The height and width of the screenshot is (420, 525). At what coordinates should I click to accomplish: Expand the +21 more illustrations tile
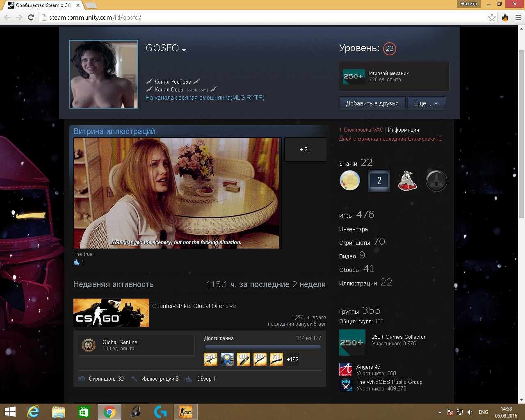point(305,149)
